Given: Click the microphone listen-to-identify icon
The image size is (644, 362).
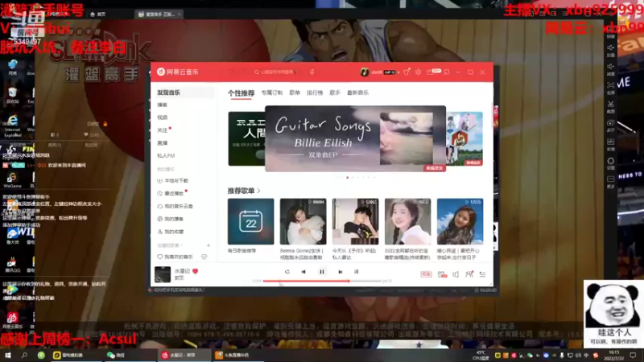Looking at the screenshot, I should [312, 72].
